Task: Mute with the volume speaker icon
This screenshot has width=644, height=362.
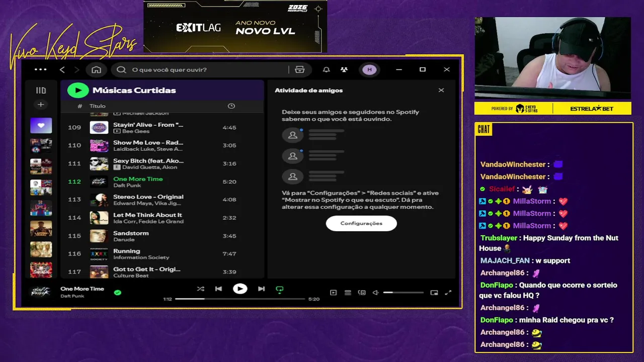Action: tap(375, 293)
